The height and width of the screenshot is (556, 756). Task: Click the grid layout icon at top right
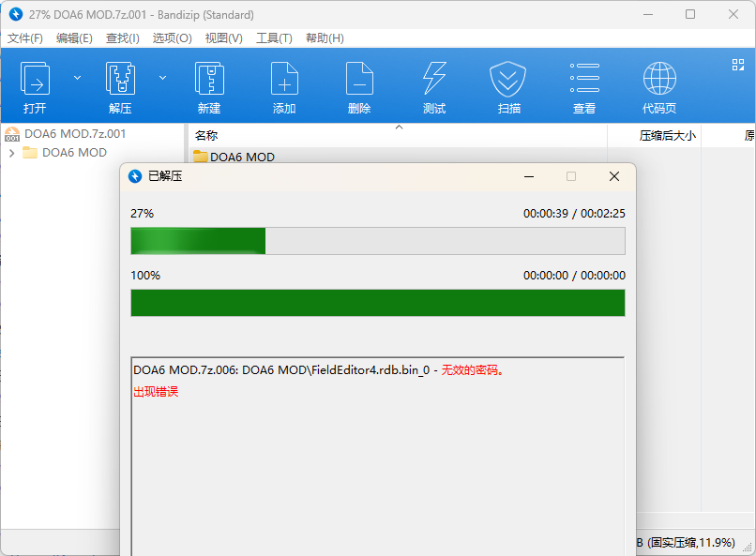[737, 65]
